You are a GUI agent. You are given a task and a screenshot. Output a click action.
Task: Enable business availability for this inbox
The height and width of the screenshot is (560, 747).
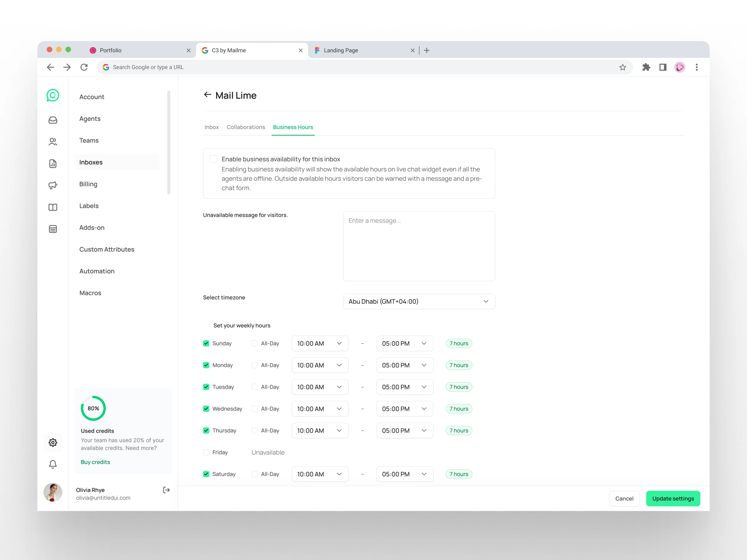213,159
